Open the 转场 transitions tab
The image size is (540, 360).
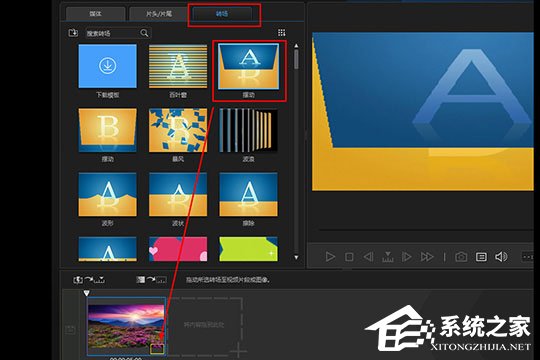pos(222,14)
